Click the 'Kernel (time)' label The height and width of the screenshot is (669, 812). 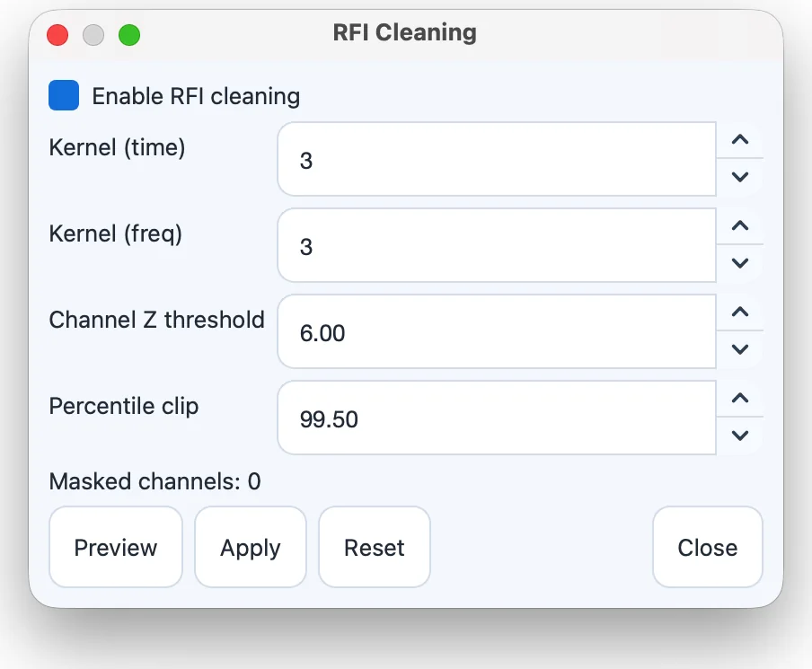click(117, 147)
